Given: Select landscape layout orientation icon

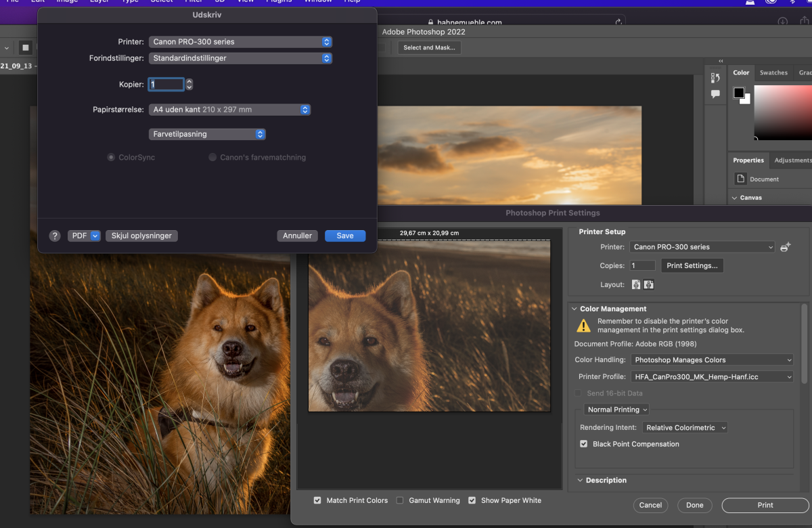Looking at the screenshot, I should [x=649, y=285].
